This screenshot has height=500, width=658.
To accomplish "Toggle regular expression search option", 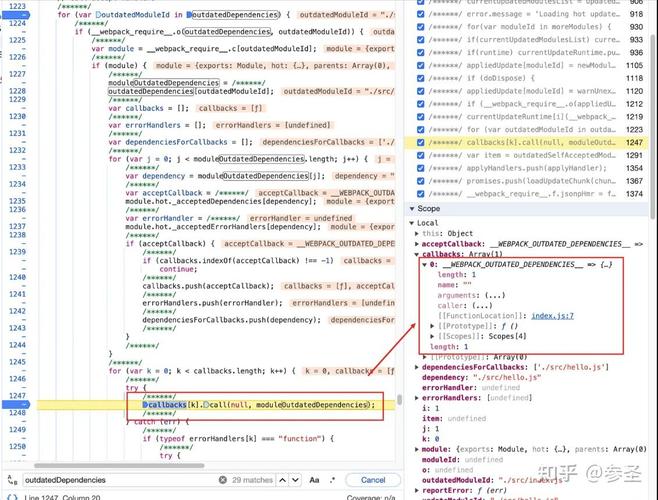I will (x=333, y=480).
